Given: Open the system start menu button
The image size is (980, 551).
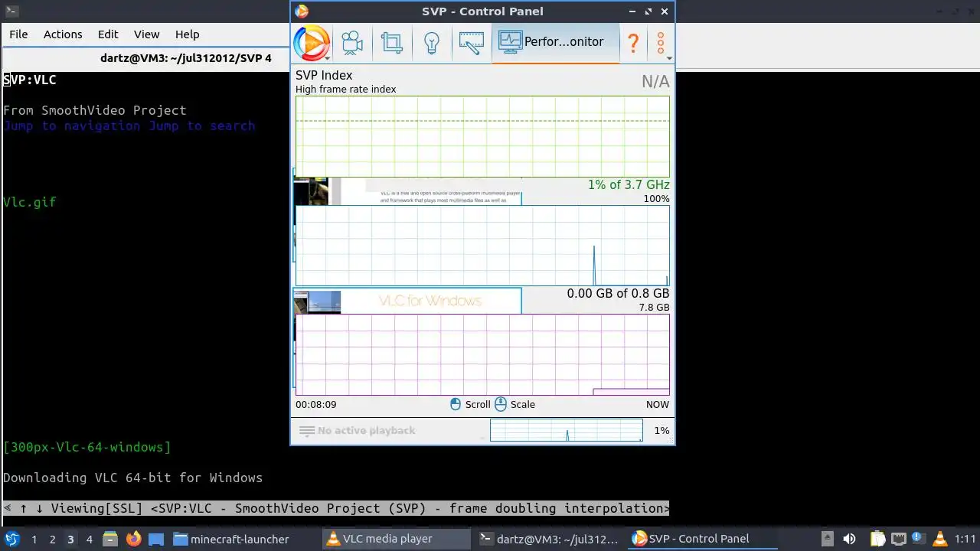Looking at the screenshot, I should click(x=12, y=539).
